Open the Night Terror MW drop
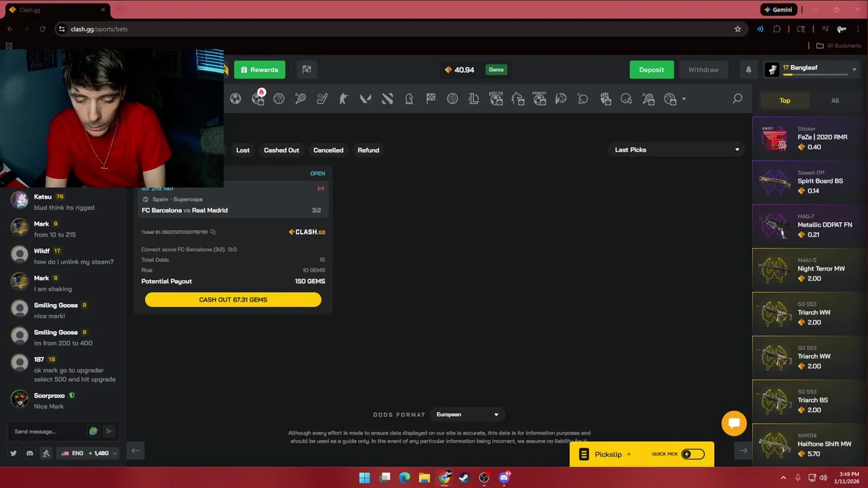 point(810,270)
